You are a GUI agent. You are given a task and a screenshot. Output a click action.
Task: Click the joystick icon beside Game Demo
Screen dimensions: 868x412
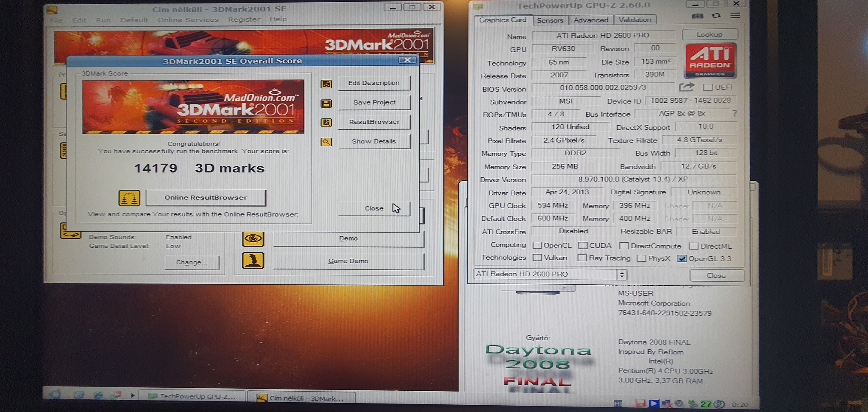[253, 261]
